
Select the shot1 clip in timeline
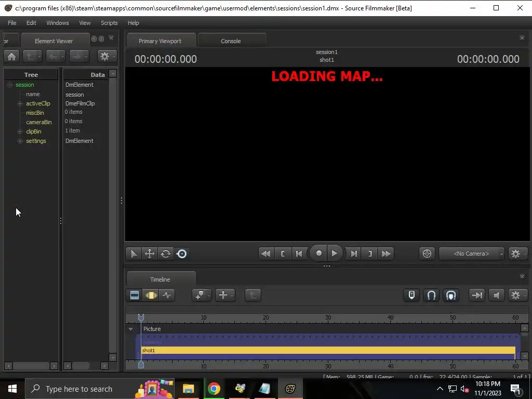(328, 351)
